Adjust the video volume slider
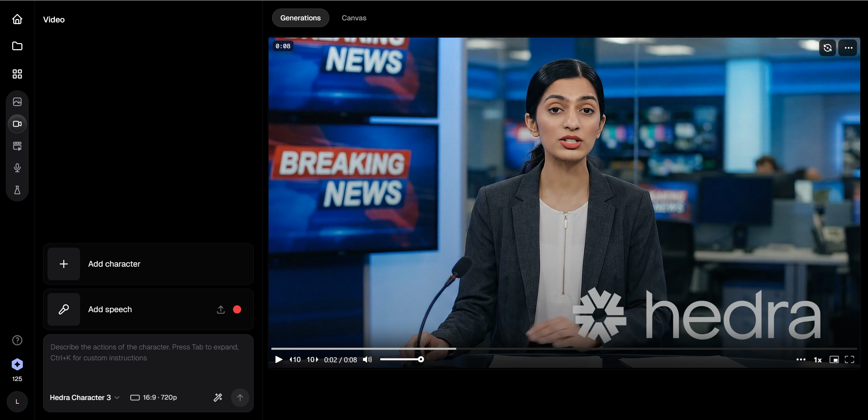The height and width of the screenshot is (420, 868). point(401,359)
